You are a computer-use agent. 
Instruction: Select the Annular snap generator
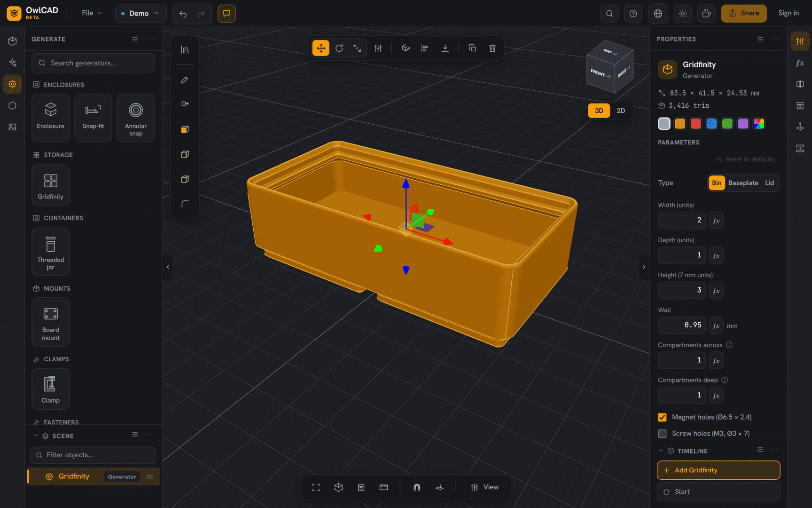[x=136, y=118]
